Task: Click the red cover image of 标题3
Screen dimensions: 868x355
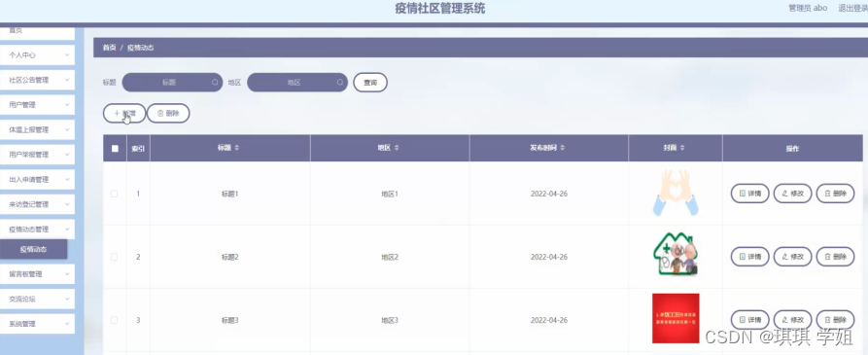Action: click(x=676, y=318)
